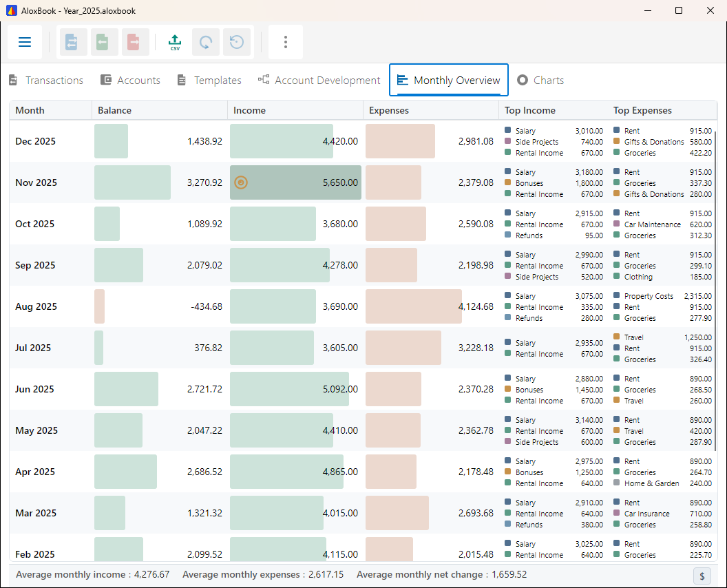Click the Income column header
The width and height of the screenshot is (727, 588).
(x=295, y=110)
